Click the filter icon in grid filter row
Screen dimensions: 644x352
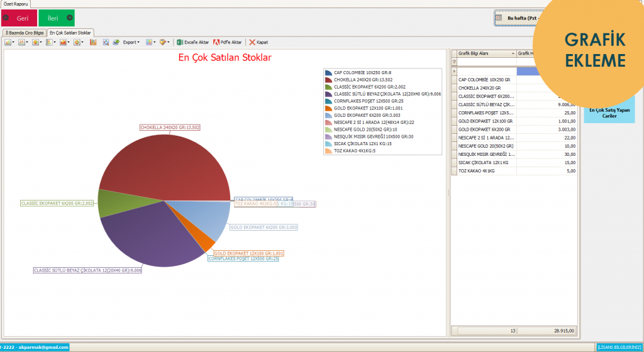point(454,62)
